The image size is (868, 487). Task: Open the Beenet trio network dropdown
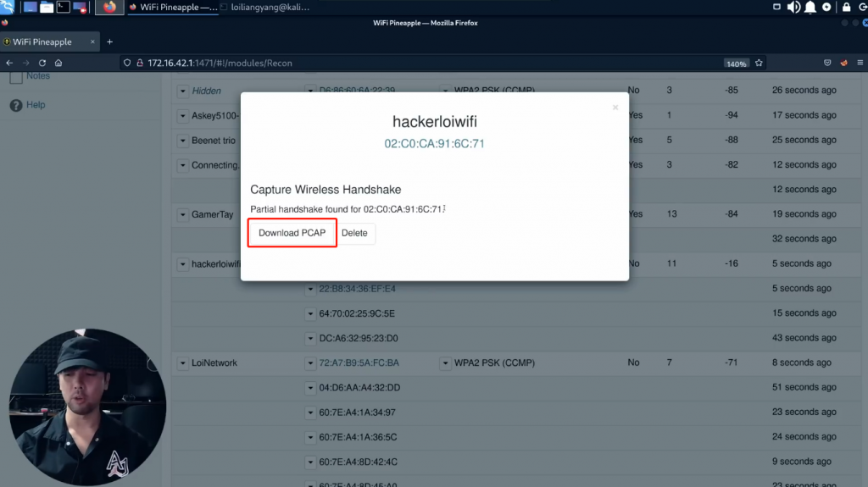183,141
